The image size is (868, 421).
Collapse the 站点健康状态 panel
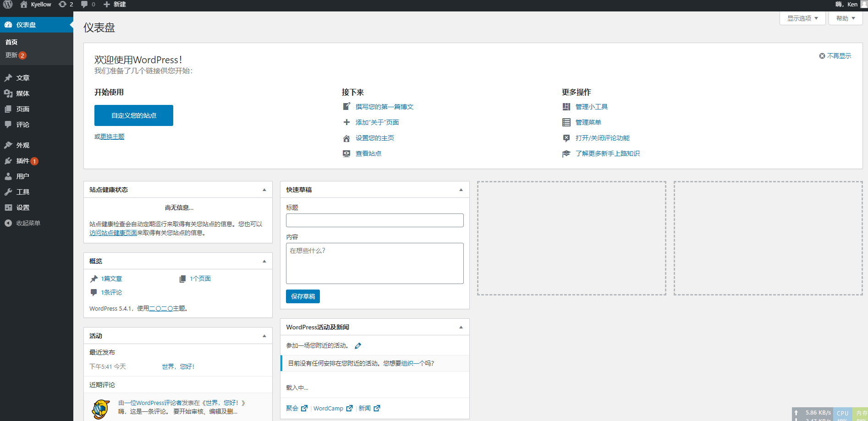coord(264,190)
